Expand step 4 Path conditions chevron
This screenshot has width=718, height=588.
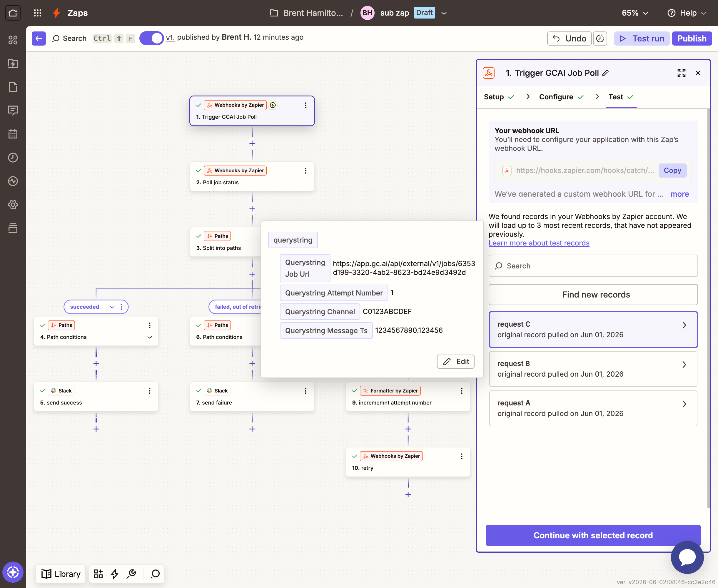(149, 337)
